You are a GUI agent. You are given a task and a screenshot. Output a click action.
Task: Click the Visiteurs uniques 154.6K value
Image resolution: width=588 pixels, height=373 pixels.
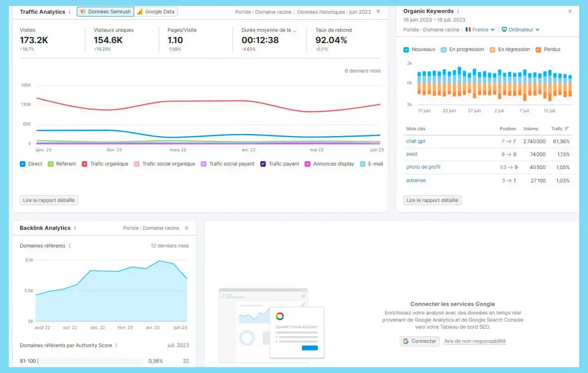[x=108, y=40]
